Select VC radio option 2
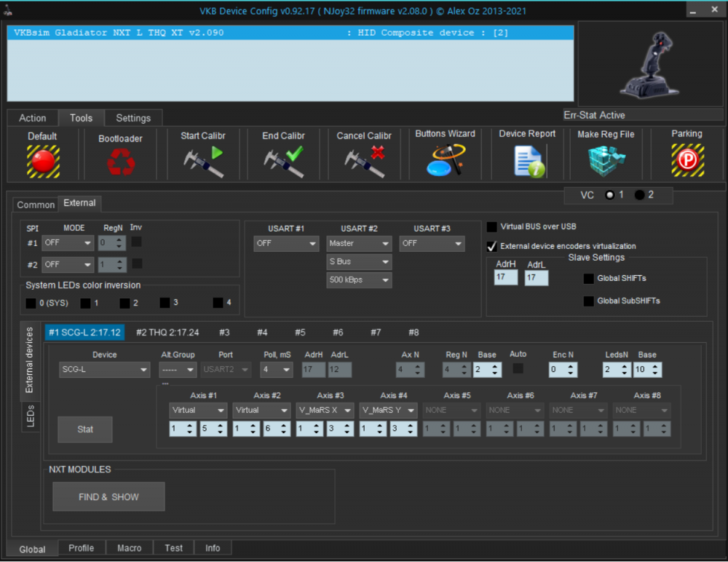Image resolution: width=728 pixels, height=562 pixels. tap(640, 195)
